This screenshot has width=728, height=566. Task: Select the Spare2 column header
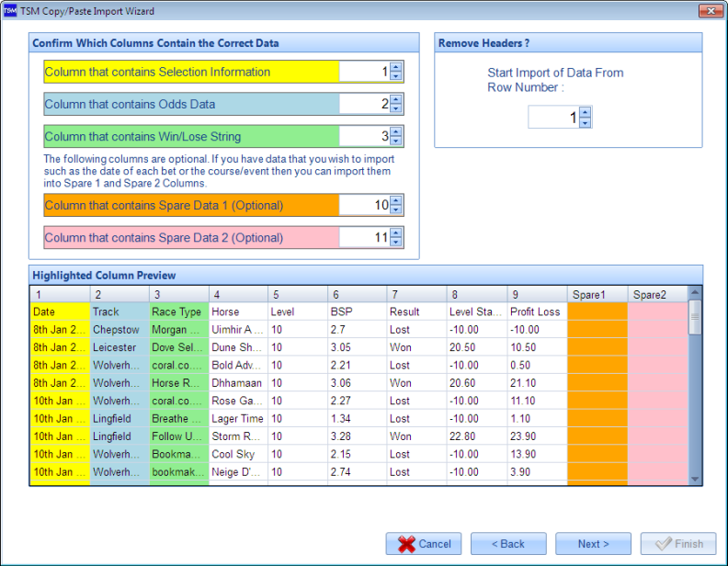pos(656,295)
